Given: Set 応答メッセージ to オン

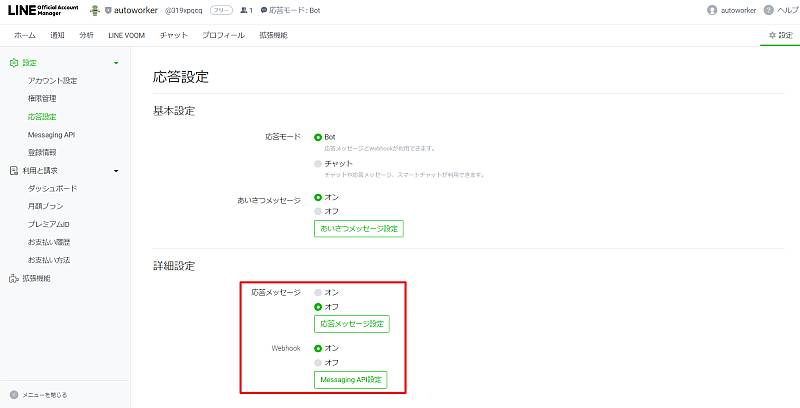Looking at the screenshot, I should pyautogui.click(x=318, y=293).
